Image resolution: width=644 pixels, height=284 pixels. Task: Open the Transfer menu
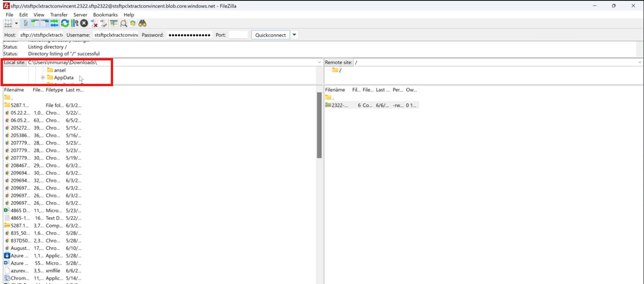(x=59, y=15)
